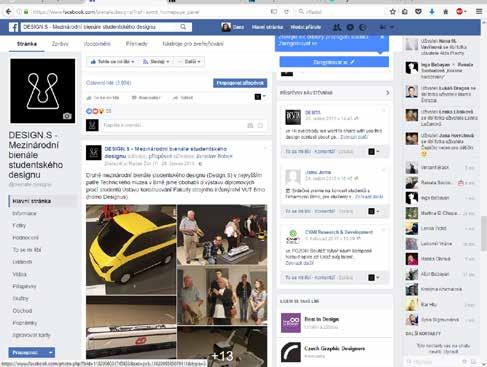Click the camera icon on page profile picture
The height and width of the screenshot is (367, 487).
(x=67, y=116)
